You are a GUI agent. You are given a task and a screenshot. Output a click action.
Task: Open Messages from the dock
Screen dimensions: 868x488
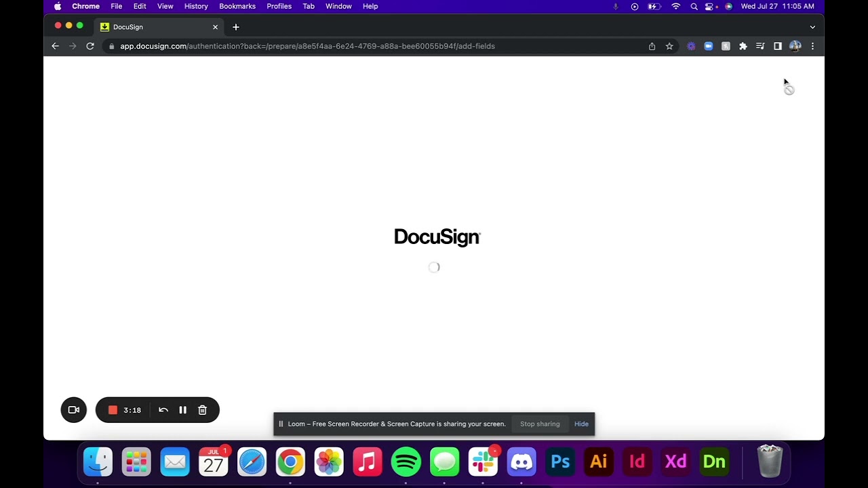pos(445,462)
